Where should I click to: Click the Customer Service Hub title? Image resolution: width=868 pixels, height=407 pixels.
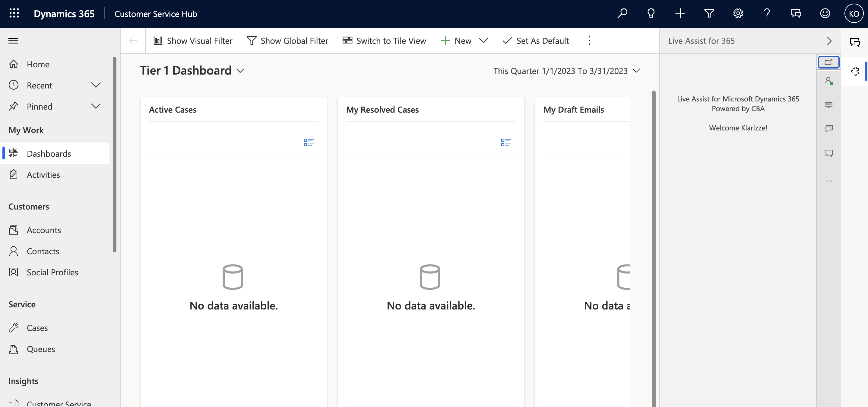click(156, 14)
